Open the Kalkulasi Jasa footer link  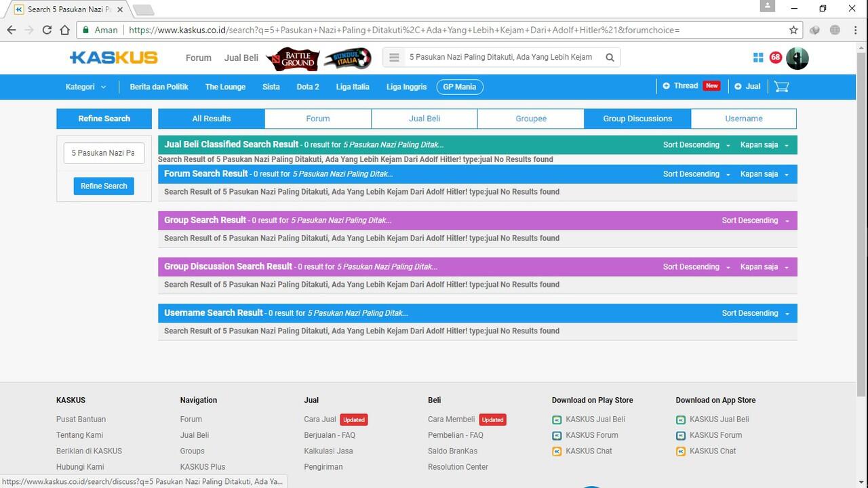point(328,451)
